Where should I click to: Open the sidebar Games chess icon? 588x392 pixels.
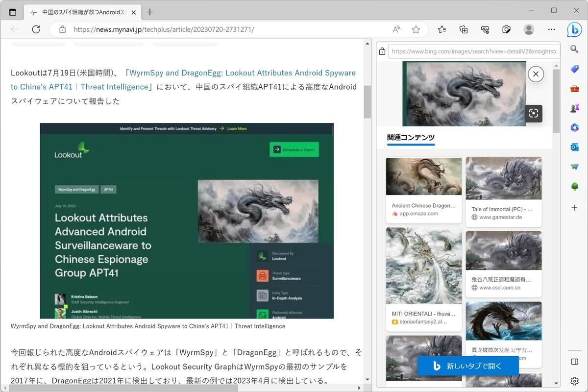click(575, 108)
